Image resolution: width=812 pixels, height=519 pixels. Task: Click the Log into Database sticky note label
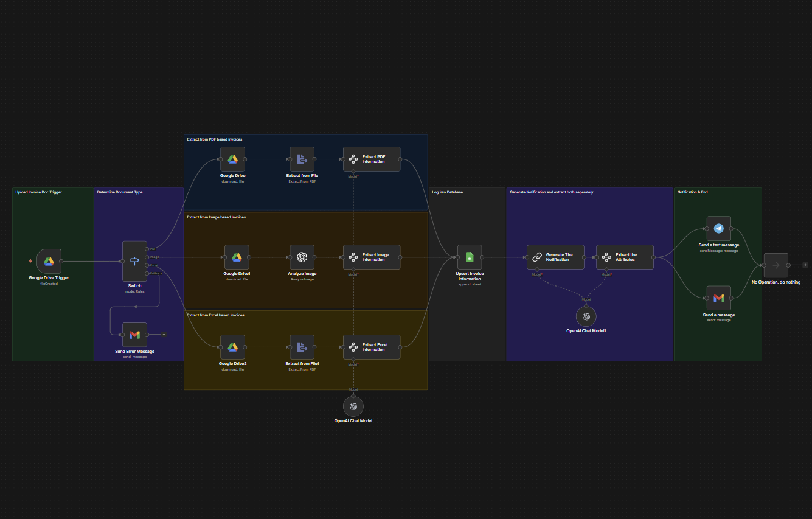click(x=446, y=192)
